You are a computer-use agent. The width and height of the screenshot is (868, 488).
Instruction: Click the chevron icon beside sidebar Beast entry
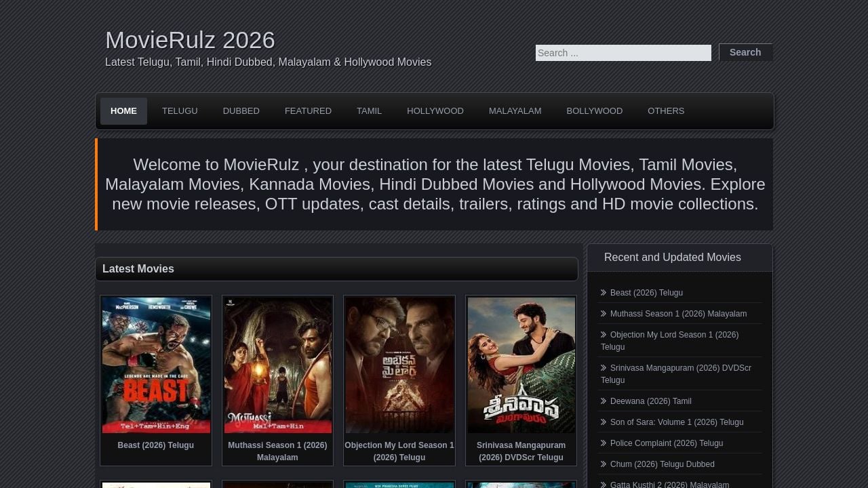604,293
